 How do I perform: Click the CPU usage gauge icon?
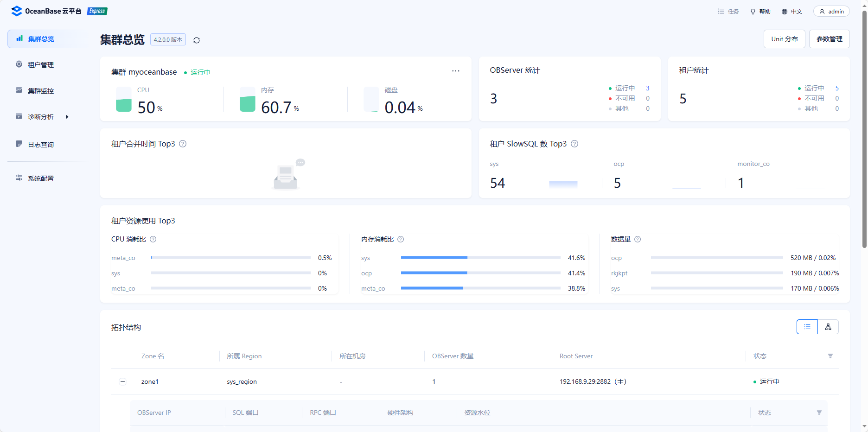pos(124,99)
